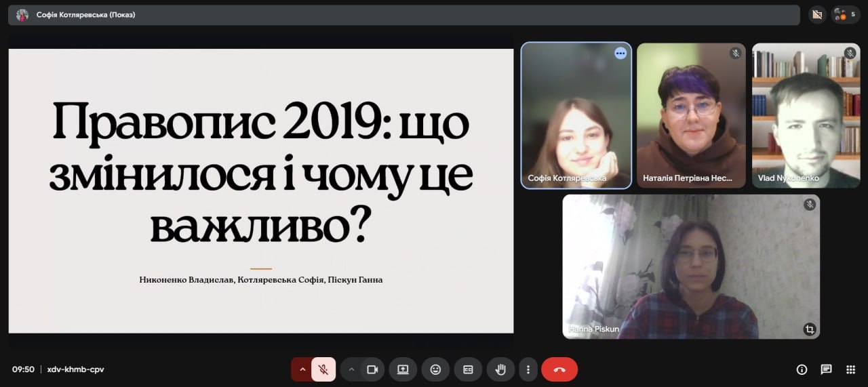Image resolution: width=868 pixels, height=387 pixels.
Task: Expand audio settings chevron beside microphone
Action: pyautogui.click(x=302, y=369)
